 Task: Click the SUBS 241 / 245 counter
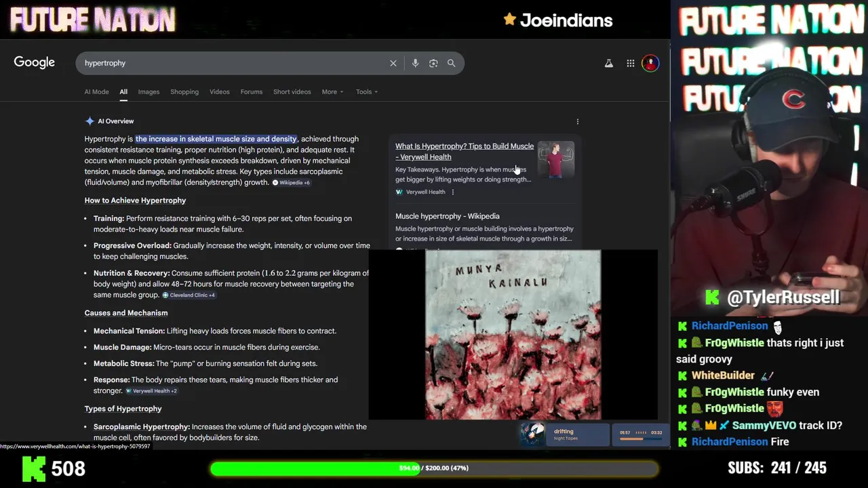[x=777, y=468]
